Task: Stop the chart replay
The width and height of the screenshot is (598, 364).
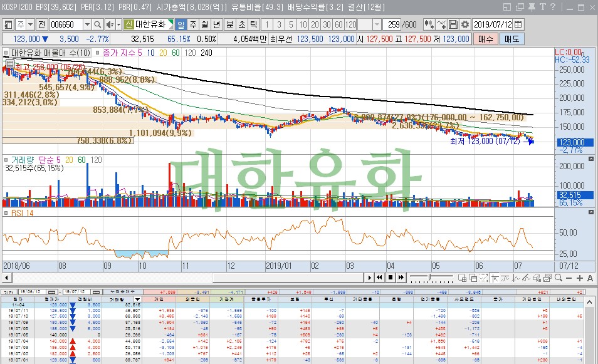Action: (x=391, y=278)
